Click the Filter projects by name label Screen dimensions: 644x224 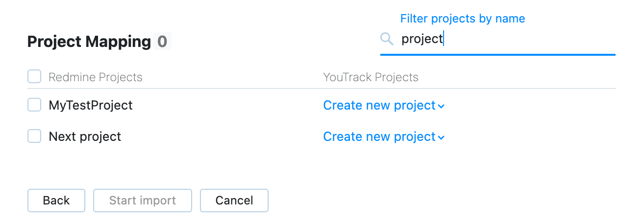point(462,19)
